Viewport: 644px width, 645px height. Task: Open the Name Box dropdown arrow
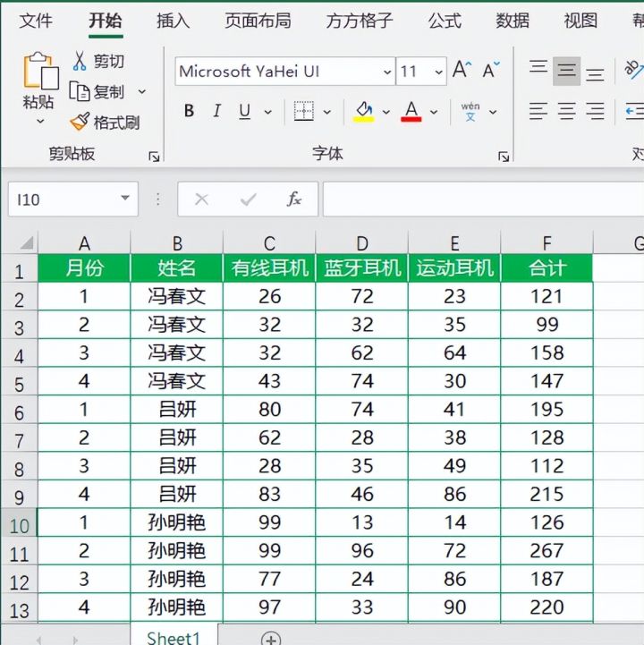125,199
